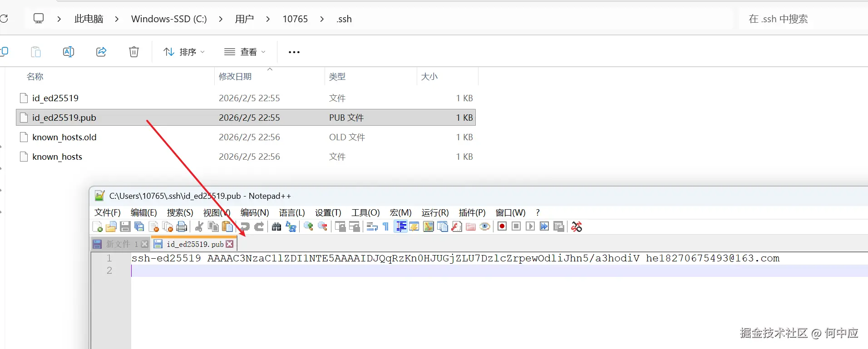Image resolution: width=868 pixels, height=349 pixels.
Task: Click Notepad++ Save All toolbar icon
Action: point(139,226)
